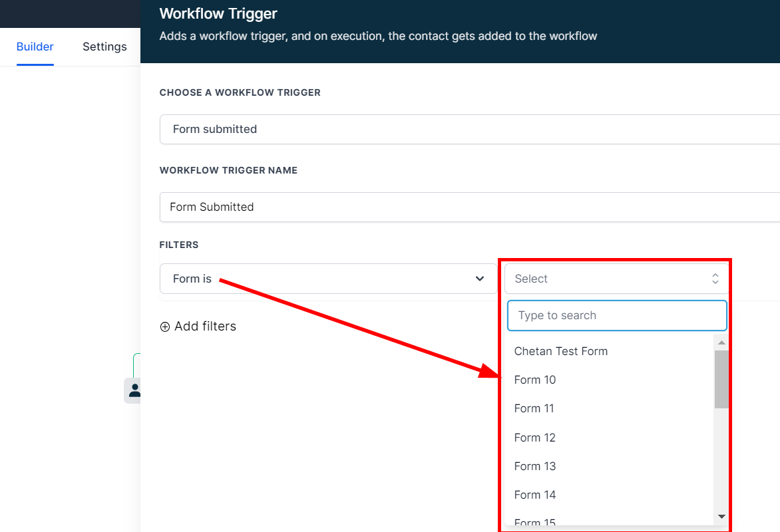Click the form list scrollbar thumb

(x=721, y=379)
